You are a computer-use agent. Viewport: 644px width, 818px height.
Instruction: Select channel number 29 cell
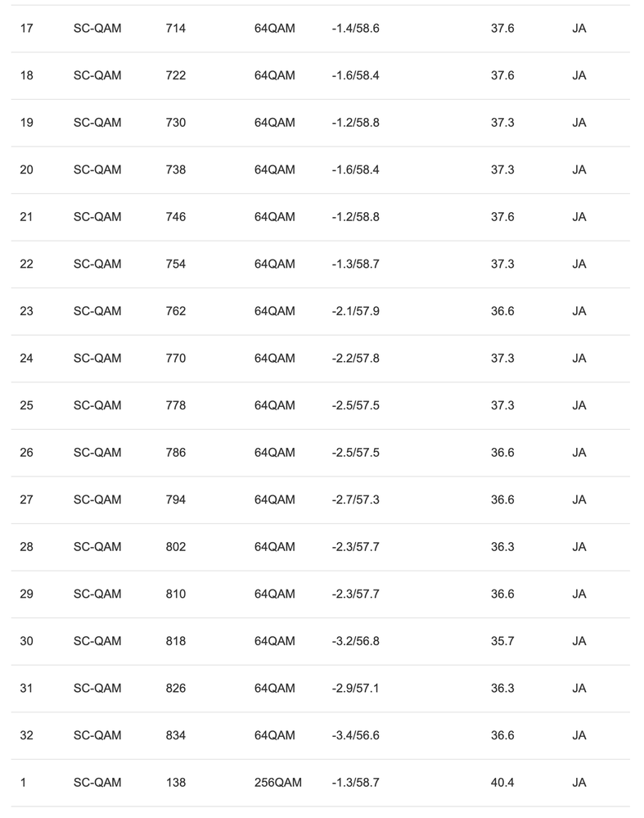[x=26, y=594]
